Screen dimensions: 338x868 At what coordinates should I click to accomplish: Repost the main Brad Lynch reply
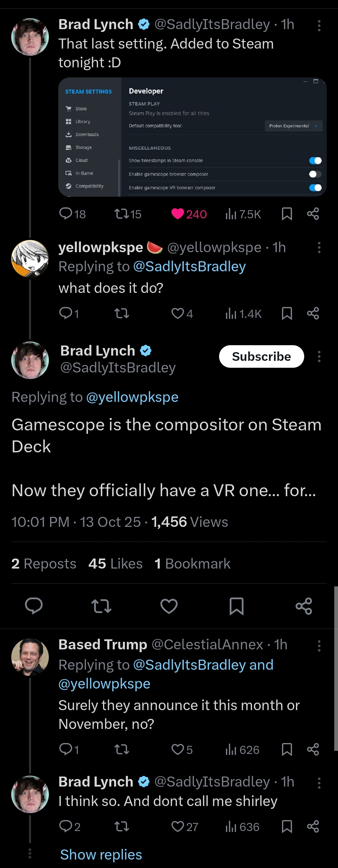pos(101,606)
